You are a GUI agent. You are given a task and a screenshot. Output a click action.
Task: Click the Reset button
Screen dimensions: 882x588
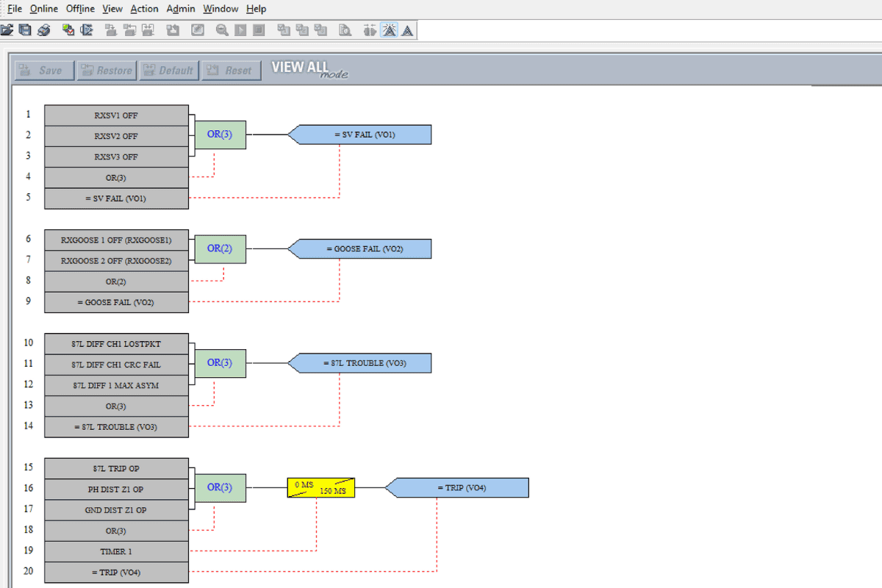coord(232,71)
